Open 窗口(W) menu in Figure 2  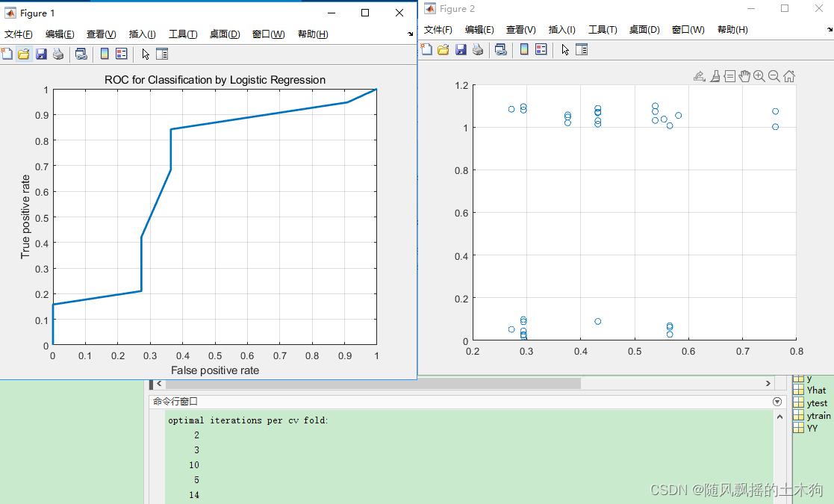click(688, 30)
